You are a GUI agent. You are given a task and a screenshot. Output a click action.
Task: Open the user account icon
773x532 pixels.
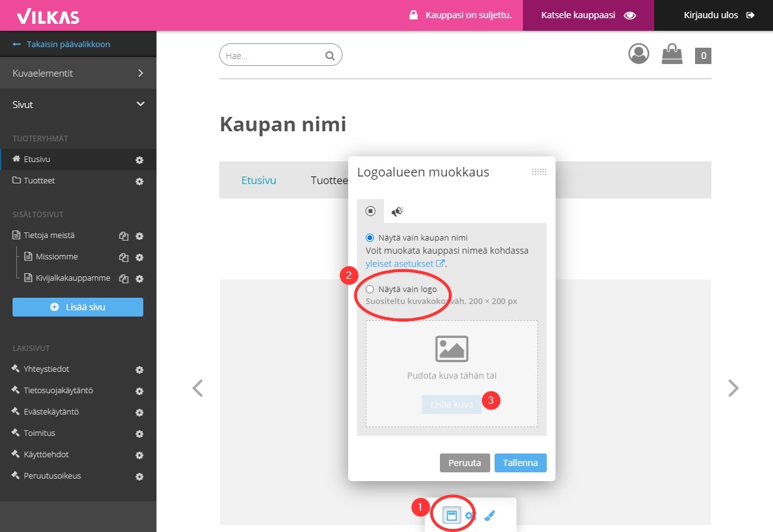[639, 54]
